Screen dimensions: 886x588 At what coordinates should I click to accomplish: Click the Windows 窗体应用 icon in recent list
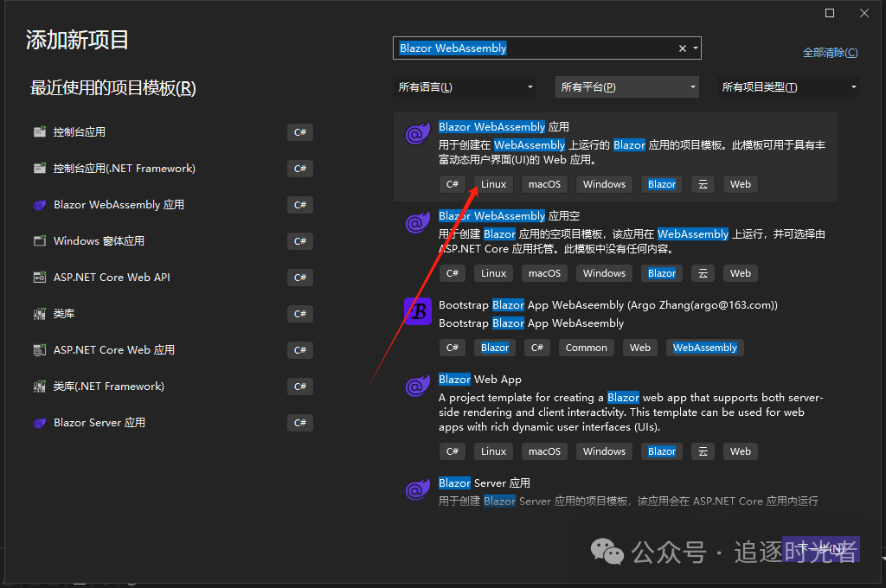(39, 241)
